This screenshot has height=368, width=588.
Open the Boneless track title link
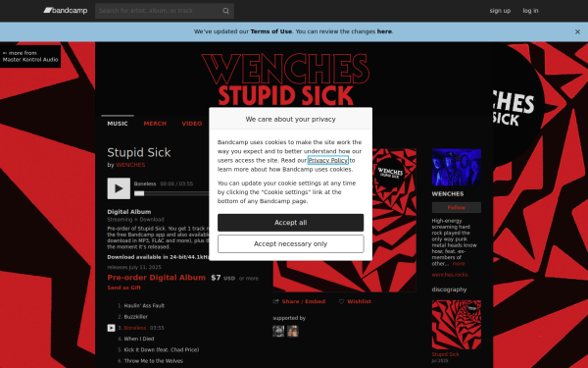[x=135, y=328]
